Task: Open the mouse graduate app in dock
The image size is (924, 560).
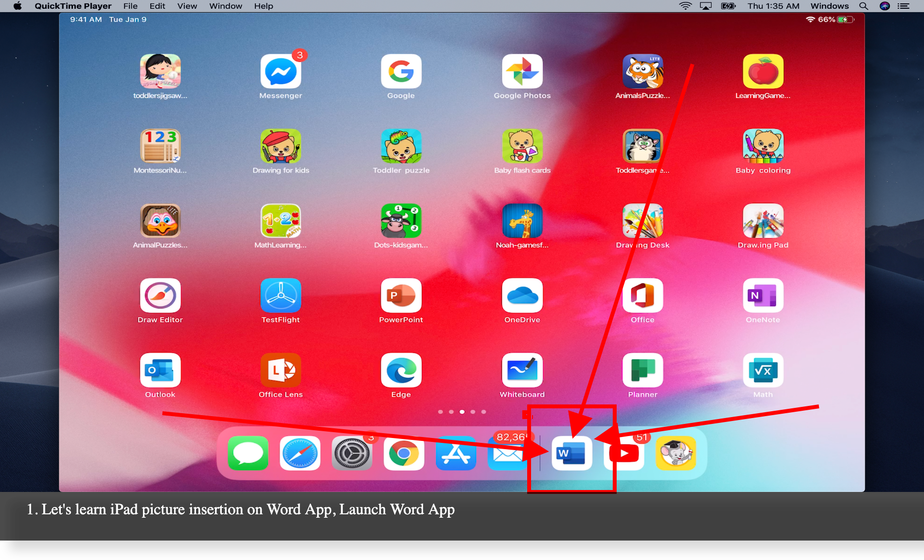Action: 676,454
